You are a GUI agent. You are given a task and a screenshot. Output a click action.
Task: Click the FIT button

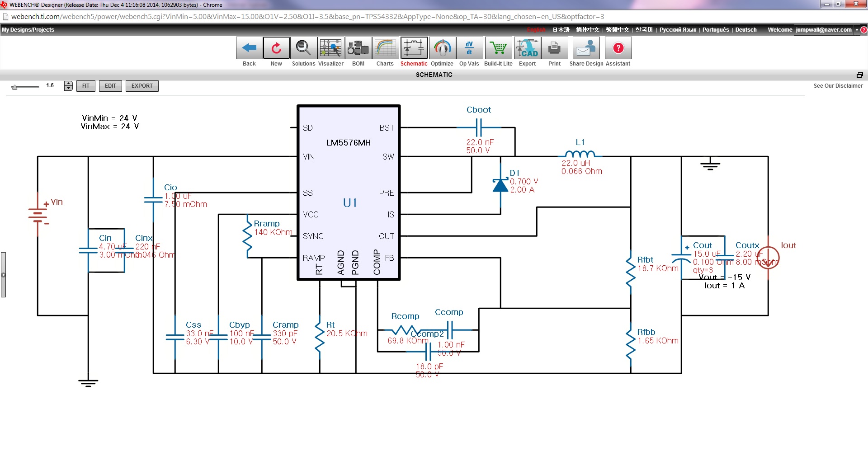(x=86, y=86)
